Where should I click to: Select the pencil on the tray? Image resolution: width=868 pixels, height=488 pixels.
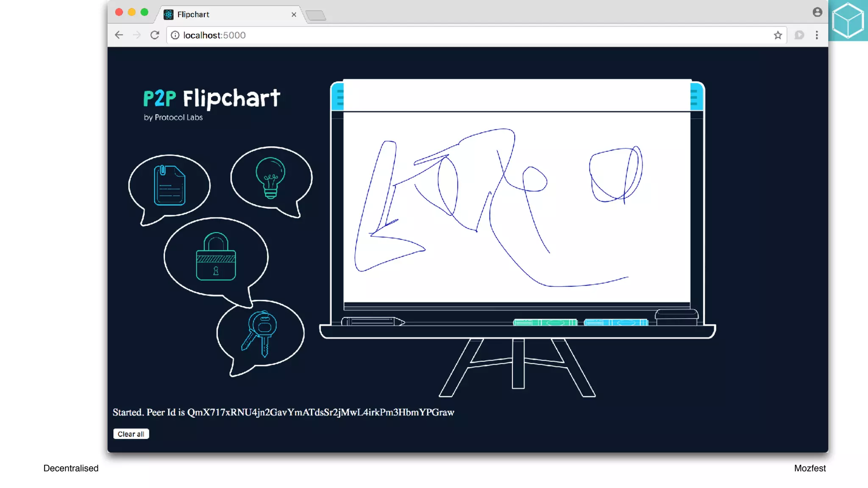(x=373, y=322)
